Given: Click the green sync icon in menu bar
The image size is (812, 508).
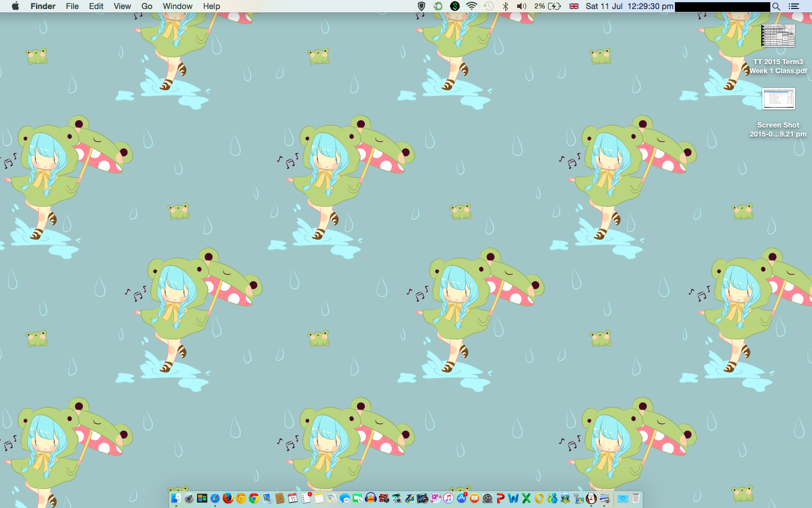Looking at the screenshot, I should [438, 6].
